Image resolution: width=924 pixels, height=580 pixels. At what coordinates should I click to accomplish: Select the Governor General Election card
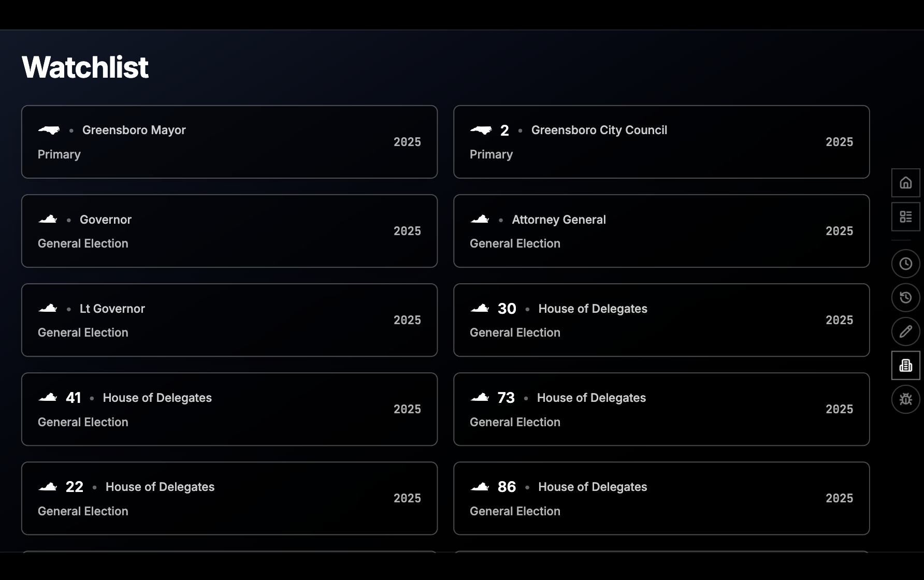point(229,231)
